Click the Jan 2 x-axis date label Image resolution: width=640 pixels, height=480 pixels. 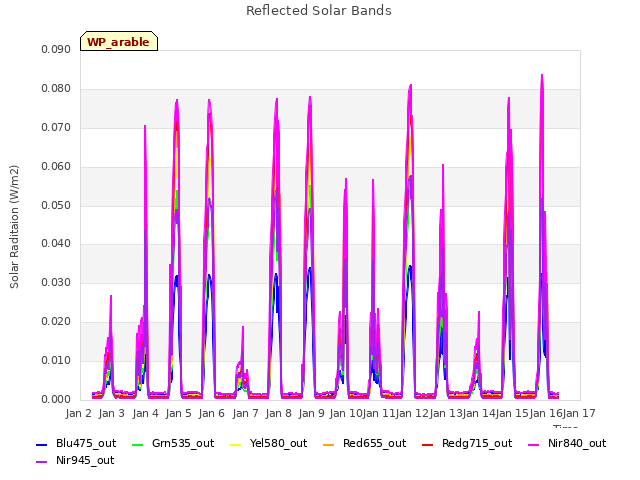78,413
